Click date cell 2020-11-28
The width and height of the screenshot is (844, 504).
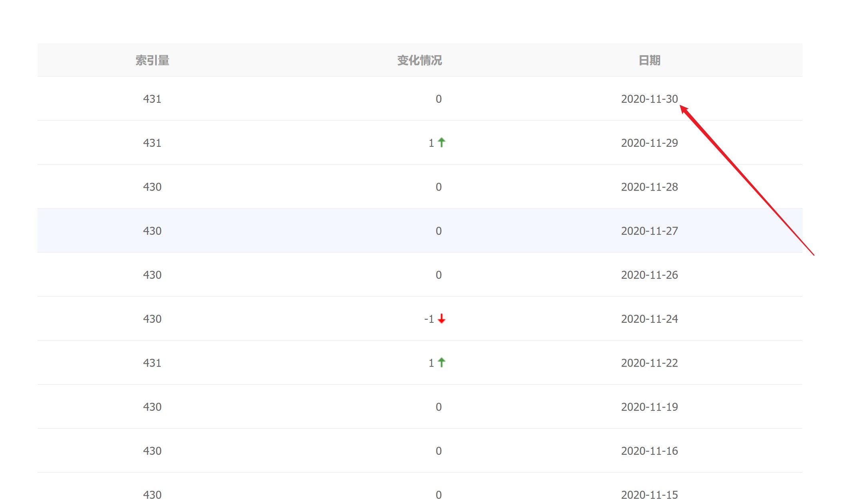(x=649, y=187)
